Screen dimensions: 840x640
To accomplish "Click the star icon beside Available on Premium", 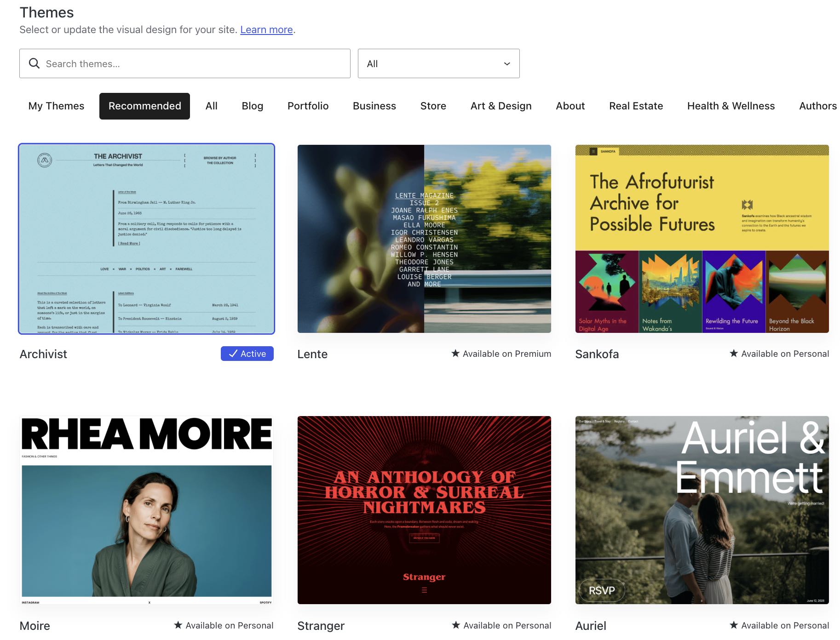I will point(455,353).
